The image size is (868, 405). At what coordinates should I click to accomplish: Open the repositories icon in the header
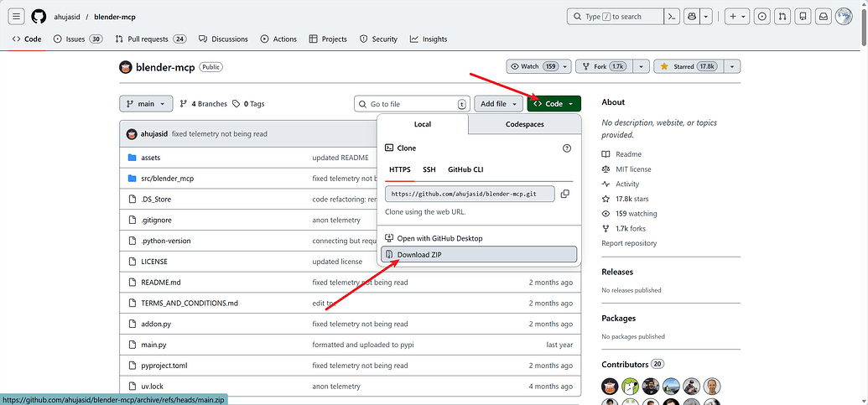pos(803,17)
